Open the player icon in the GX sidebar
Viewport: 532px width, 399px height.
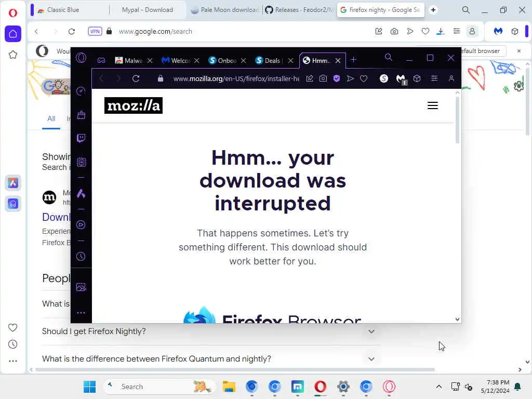click(81, 224)
